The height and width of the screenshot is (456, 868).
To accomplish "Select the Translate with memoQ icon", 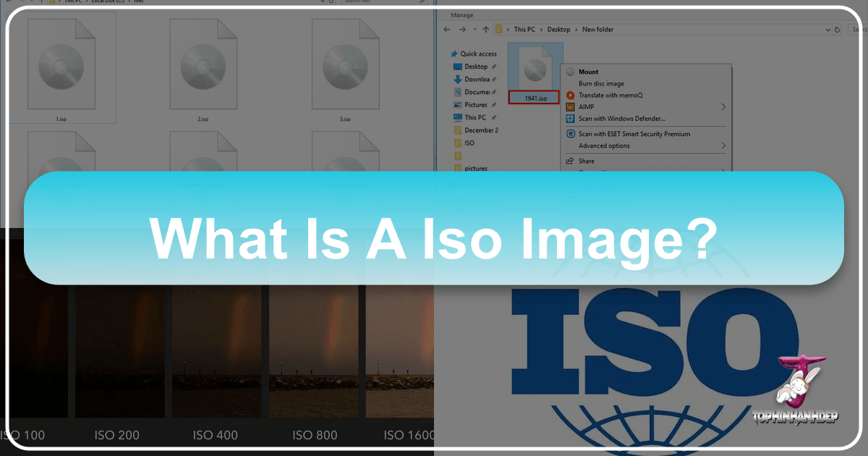I will 570,95.
